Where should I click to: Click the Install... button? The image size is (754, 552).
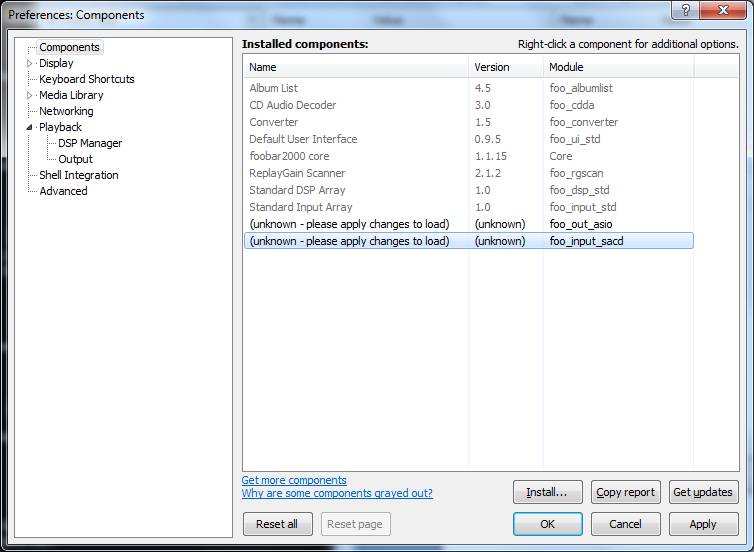tap(548, 492)
